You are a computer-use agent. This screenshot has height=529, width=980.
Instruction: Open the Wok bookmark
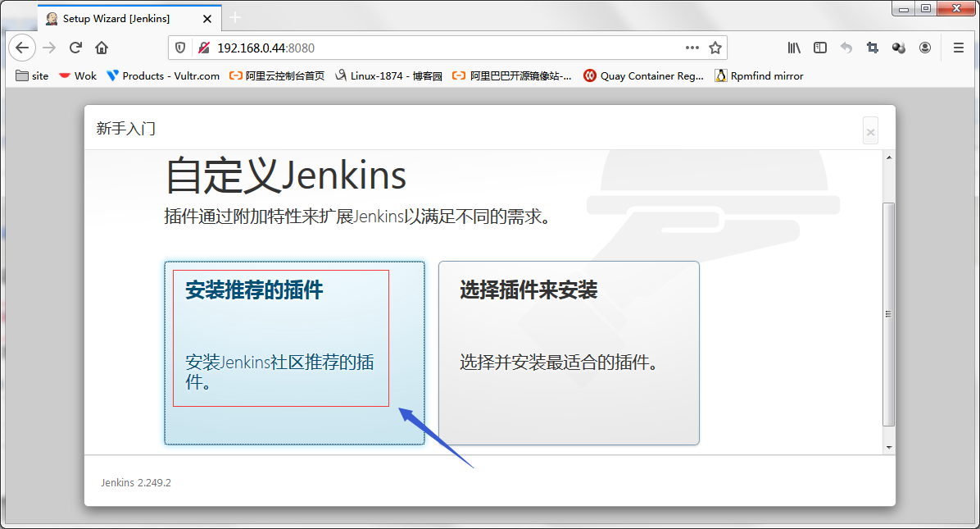(x=78, y=75)
